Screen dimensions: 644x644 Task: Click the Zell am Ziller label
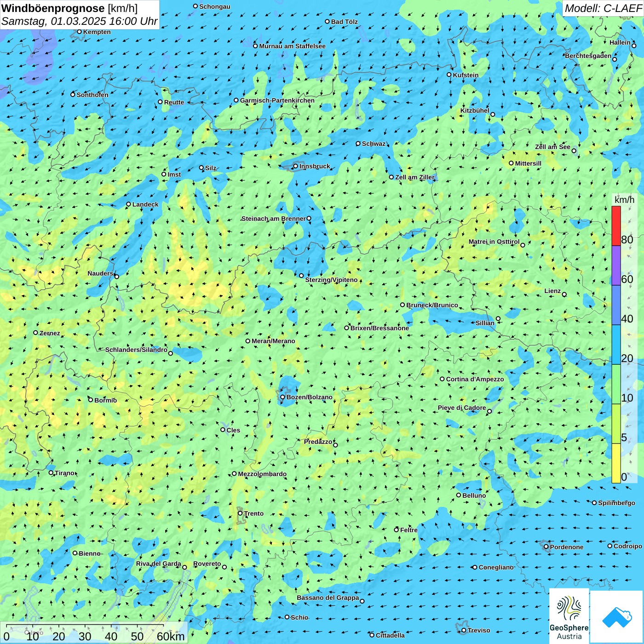pos(415,177)
